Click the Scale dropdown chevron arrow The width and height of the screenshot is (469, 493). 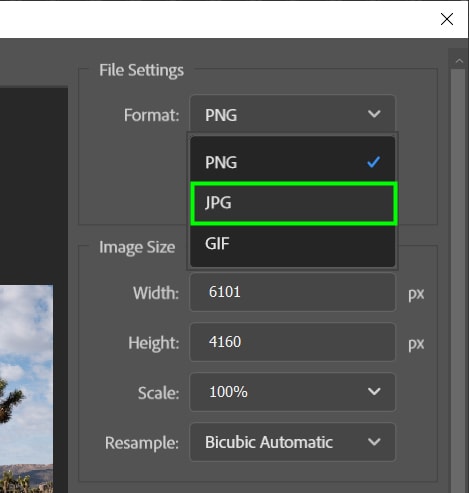pyautogui.click(x=374, y=391)
